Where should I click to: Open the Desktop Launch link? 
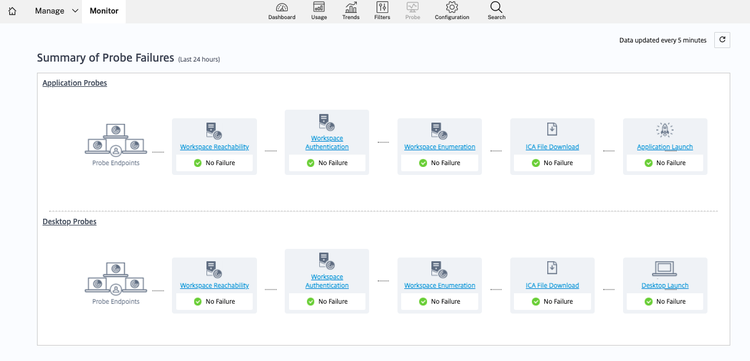tap(665, 285)
